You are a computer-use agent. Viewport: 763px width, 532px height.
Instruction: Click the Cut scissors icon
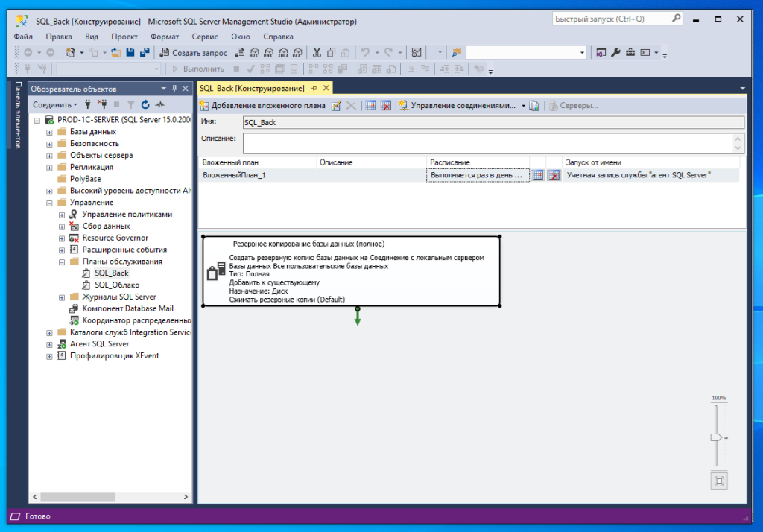coord(317,53)
